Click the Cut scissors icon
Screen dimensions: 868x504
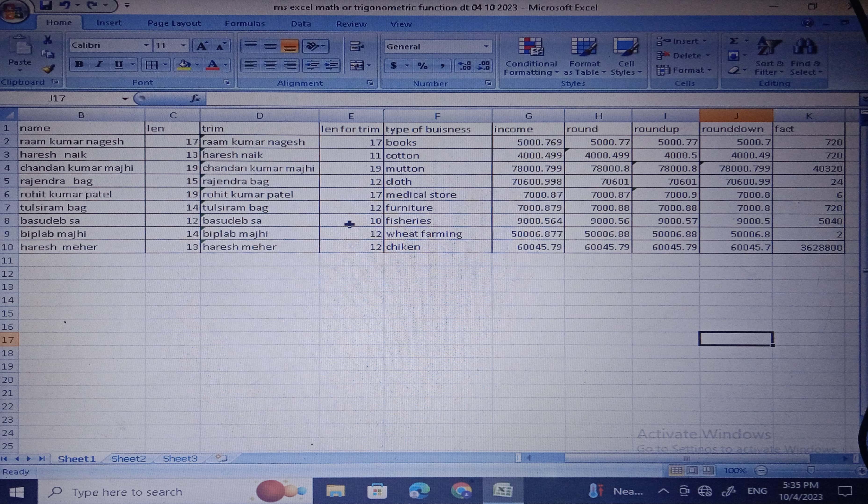pos(47,40)
